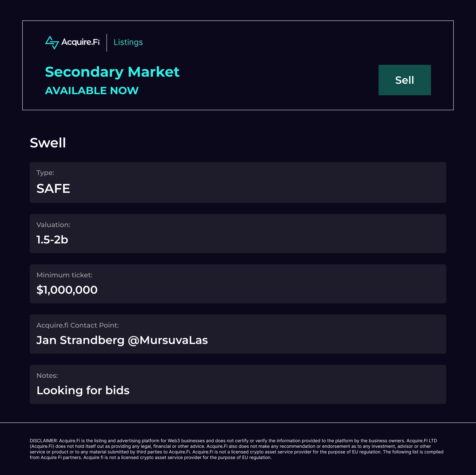Select the Swell listing title
The width and height of the screenshot is (476, 475).
48,143
